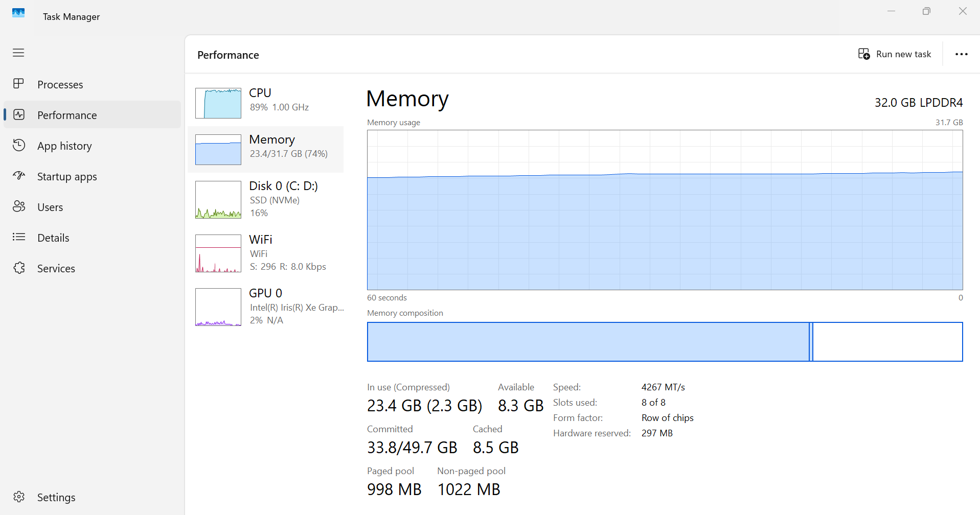Click the Non-paged pool 1022 MB value

pos(469,489)
